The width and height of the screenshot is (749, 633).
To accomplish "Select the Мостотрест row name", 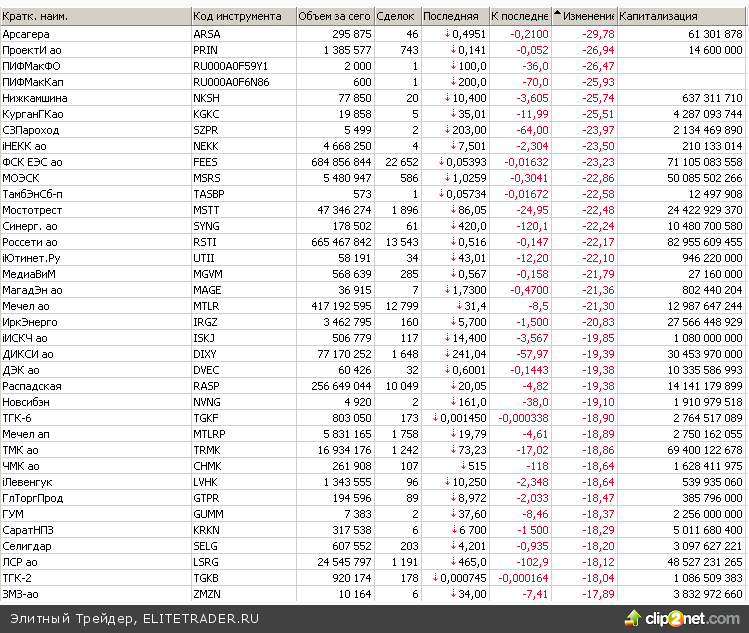I will click(x=32, y=210).
